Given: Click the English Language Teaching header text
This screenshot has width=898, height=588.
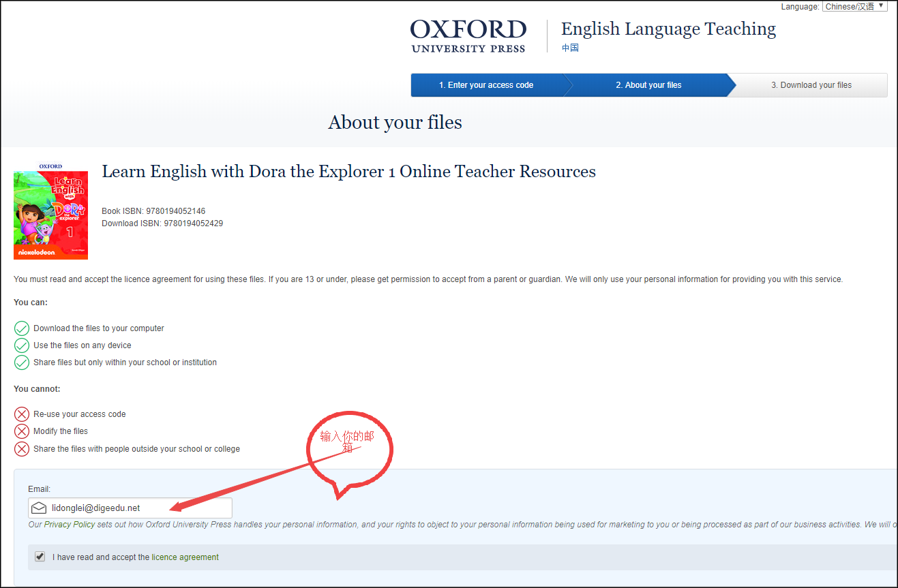Looking at the screenshot, I should coord(668,29).
